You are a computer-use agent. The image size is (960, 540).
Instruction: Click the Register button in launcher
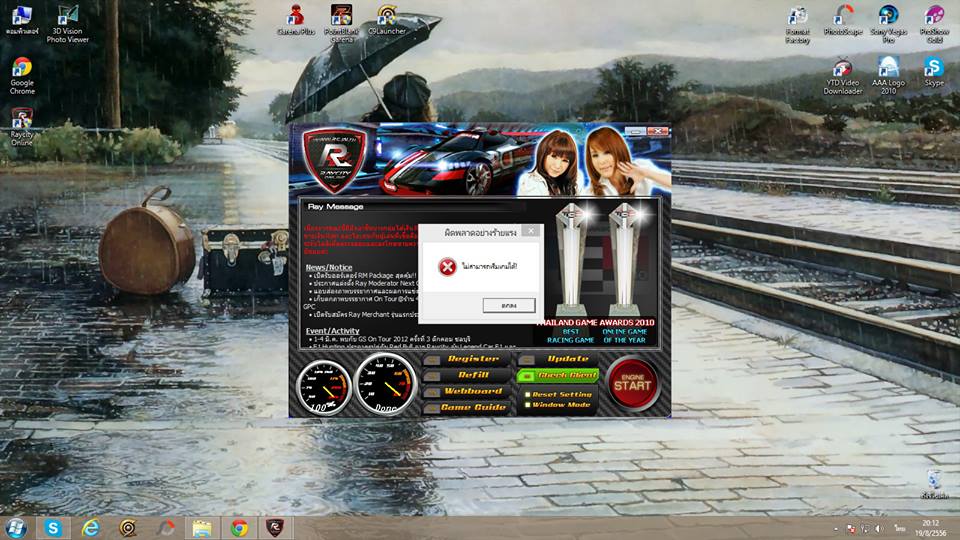[x=467, y=359]
